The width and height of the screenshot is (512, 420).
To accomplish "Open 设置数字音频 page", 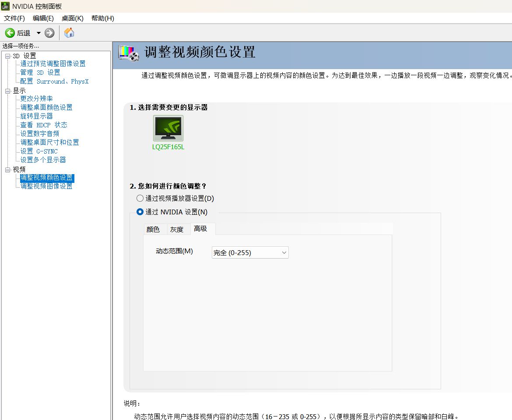I will [40, 134].
